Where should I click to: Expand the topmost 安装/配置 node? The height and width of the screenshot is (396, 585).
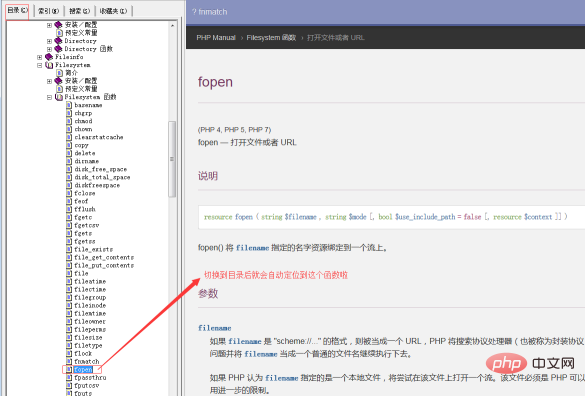tap(49, 25)
